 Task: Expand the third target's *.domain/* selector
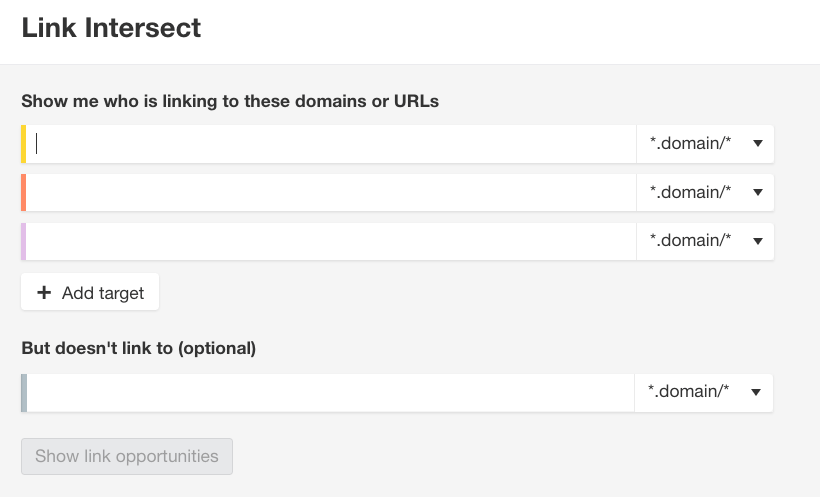(704, 241)
